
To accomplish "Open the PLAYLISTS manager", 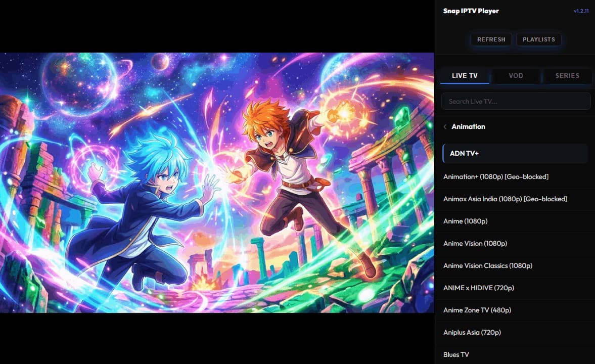I will [538, 39].
